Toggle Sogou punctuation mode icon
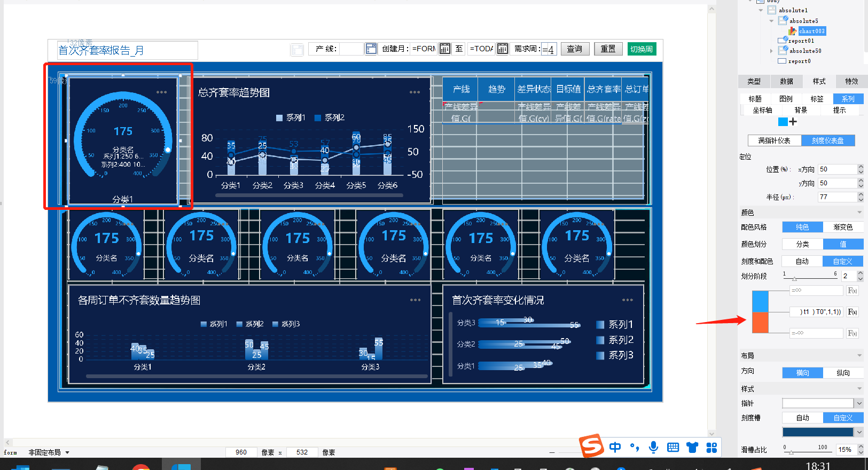The width and height of the screenshot is (868, 470). 634,448
